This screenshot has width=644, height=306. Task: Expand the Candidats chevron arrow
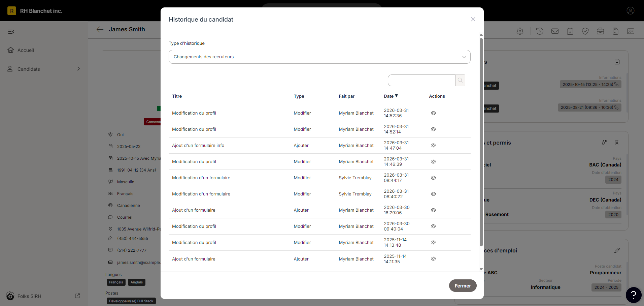[79, 69]
